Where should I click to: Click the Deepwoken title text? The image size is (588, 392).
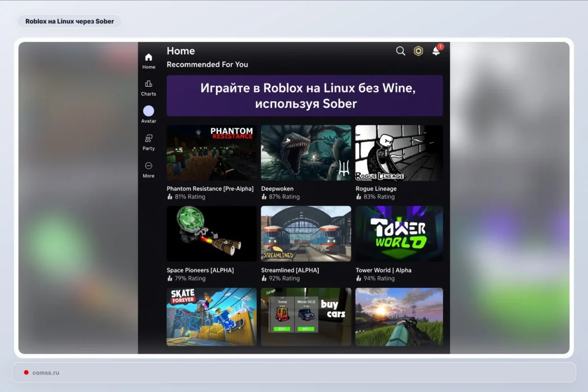pos(277,189)
